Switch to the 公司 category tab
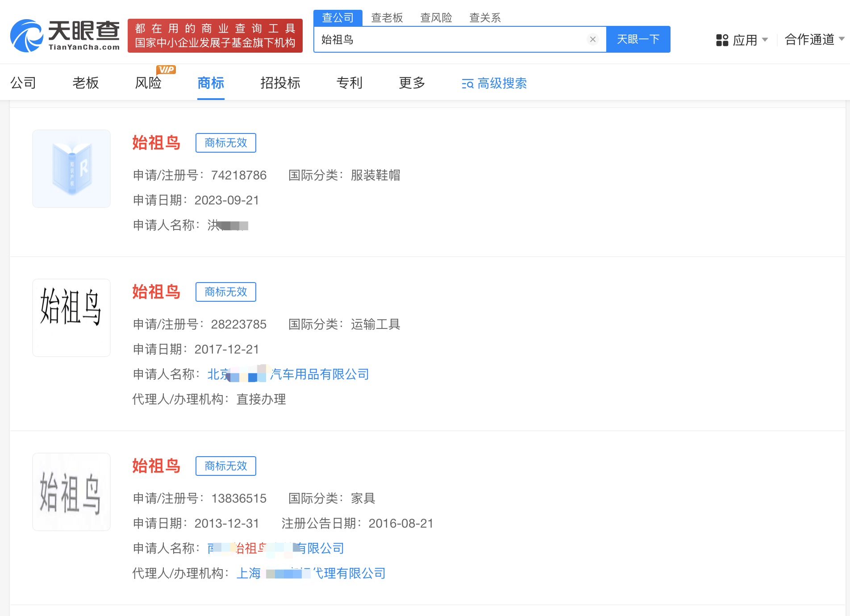The width and height of the screenshot is (850, 616). point(23,83)
